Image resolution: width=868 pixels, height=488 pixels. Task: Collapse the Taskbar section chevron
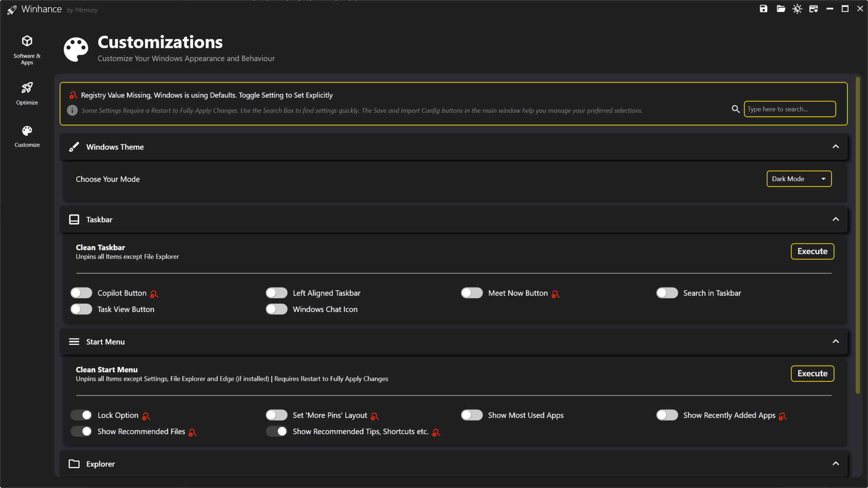coord(835,219)
